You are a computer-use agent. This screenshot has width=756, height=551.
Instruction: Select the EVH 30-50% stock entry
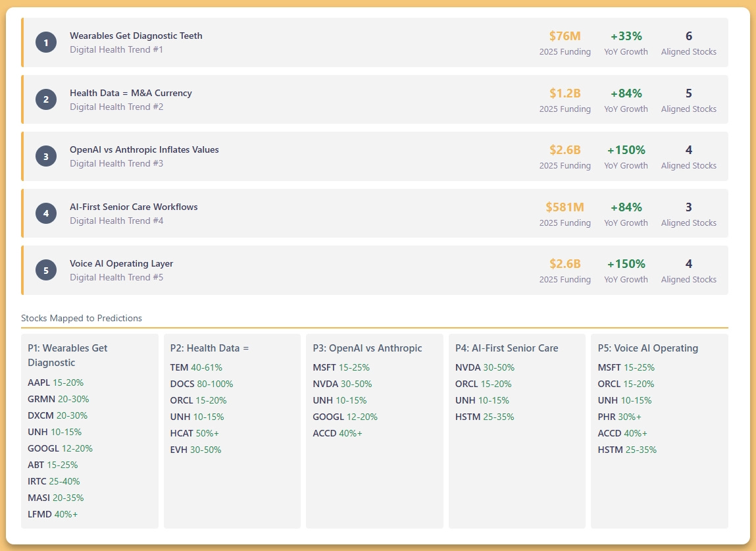tap(196, 449)
